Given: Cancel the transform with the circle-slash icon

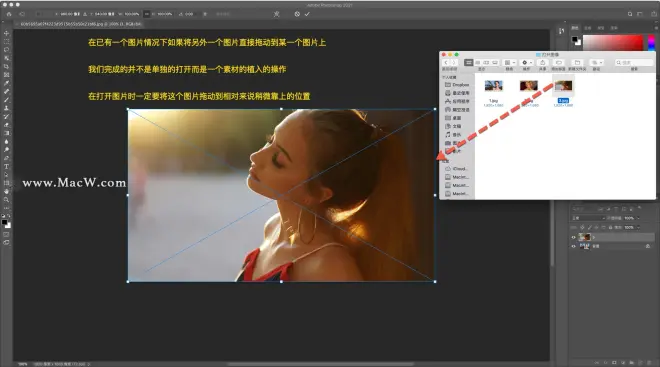Looking at the screenshot, I should point(297,14).
